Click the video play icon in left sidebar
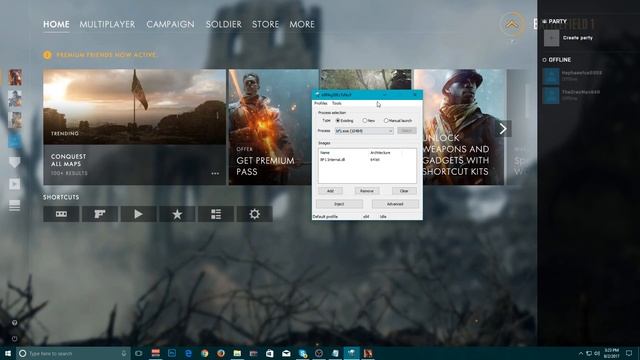This screenshot has width=640, height=360. (15, 184)
